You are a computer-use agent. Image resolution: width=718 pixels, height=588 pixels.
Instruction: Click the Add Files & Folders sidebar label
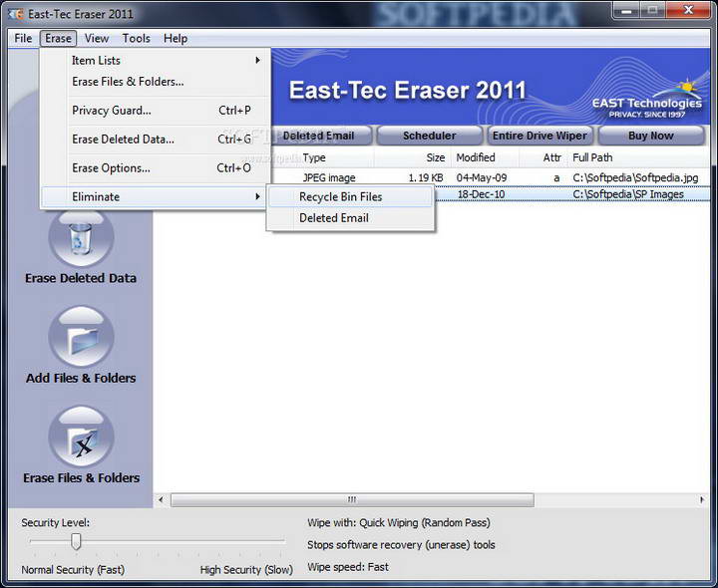coord(81,378)
